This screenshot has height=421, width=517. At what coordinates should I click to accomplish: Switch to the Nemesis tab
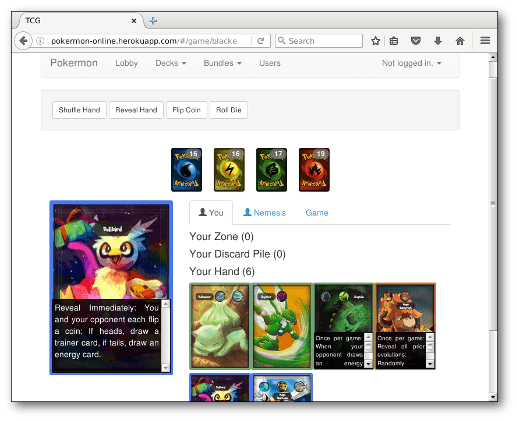265,213
